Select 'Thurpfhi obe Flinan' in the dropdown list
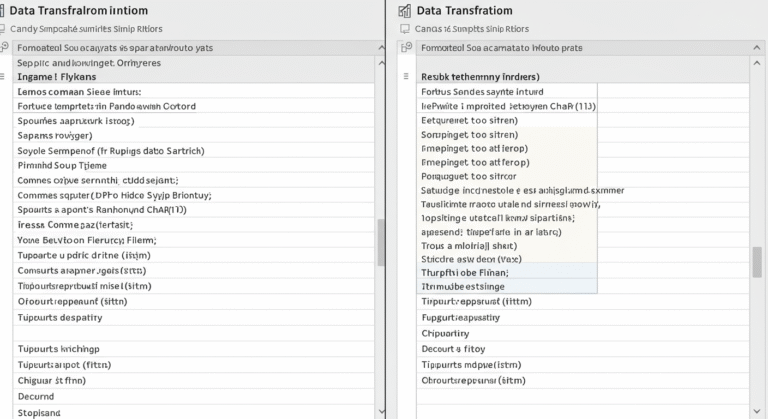 pyautogui.click(x=465, y=272)
